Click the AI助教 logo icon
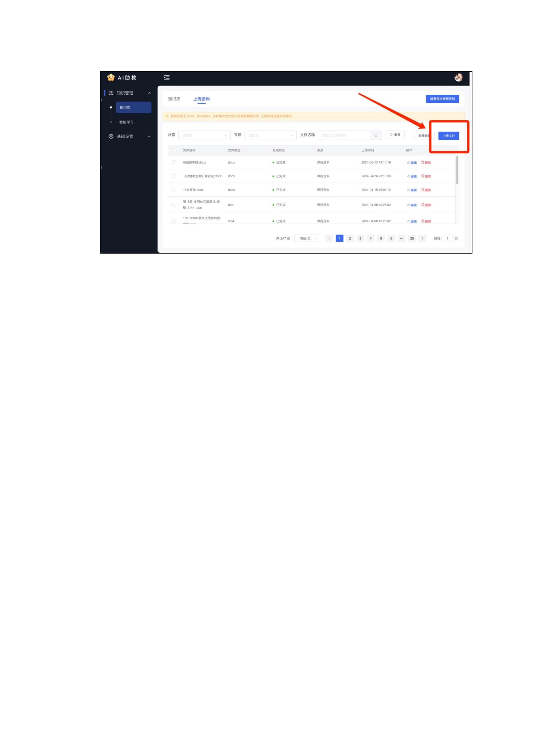Image resolution: width=535 pixels, height=756 pixels. coord(111,77)
